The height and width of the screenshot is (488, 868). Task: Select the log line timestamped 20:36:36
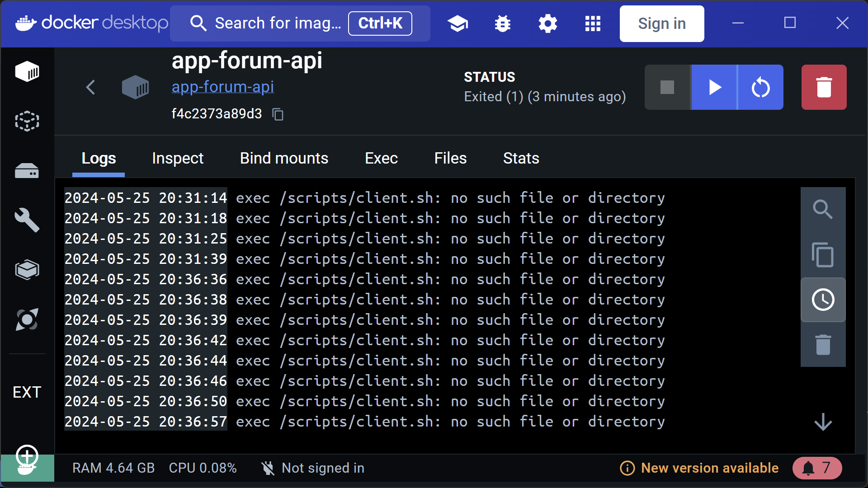[x=364, y=279]
